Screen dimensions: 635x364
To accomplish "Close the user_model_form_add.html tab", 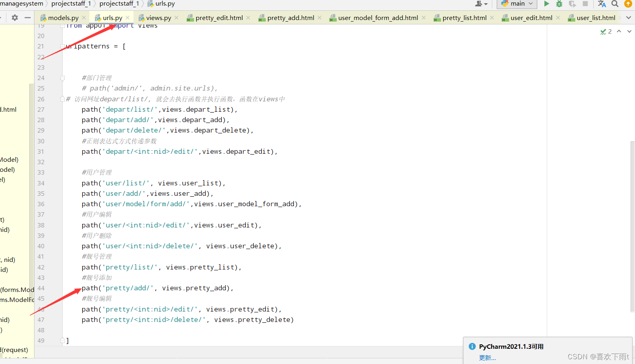I will coord(424,18).
